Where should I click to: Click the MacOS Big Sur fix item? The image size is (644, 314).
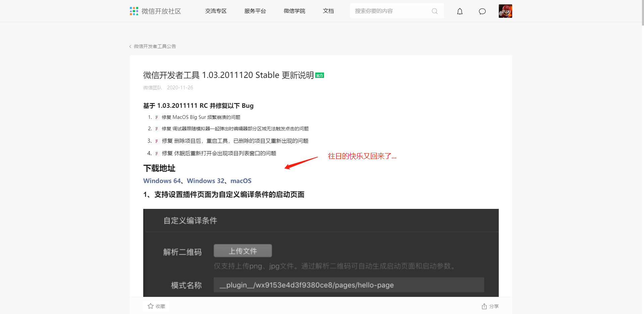201,117
